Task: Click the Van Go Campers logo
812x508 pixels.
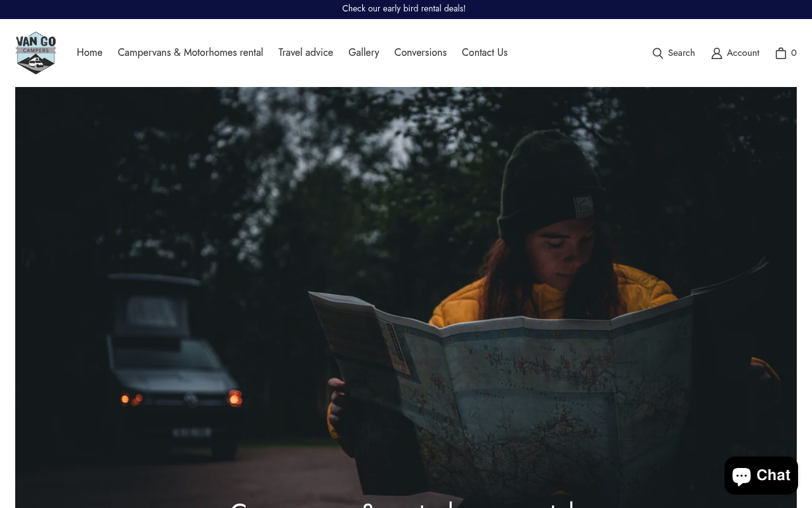Action: [36, 53]
